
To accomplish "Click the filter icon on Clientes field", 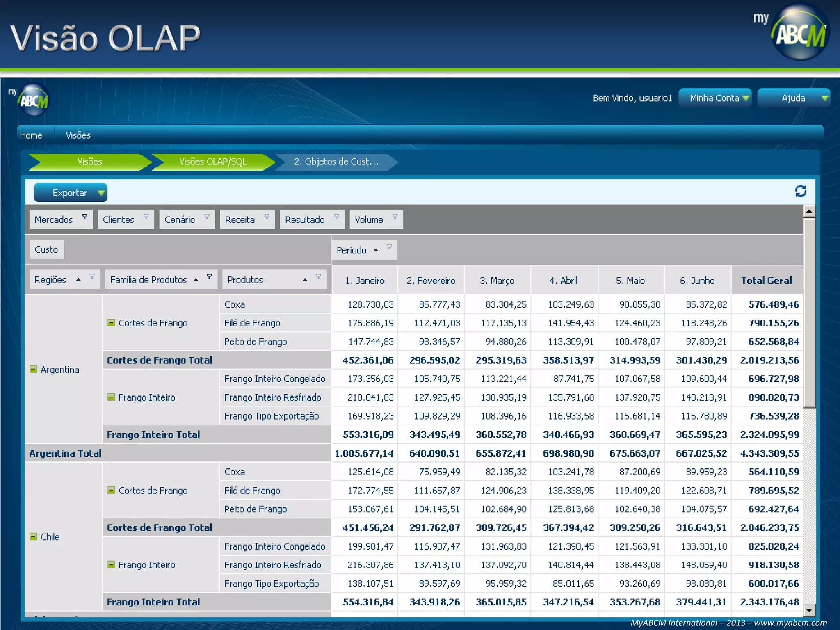I will (146, 217).
